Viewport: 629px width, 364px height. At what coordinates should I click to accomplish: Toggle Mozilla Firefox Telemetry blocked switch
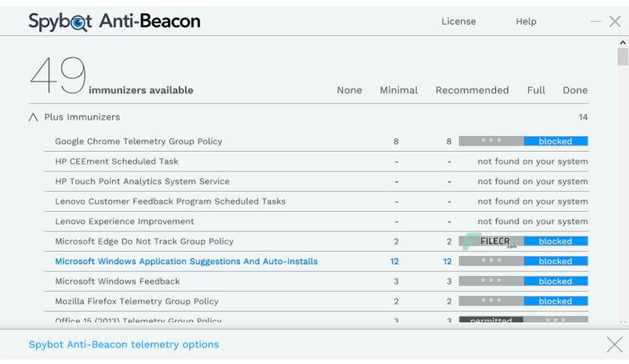pos(524,301)
